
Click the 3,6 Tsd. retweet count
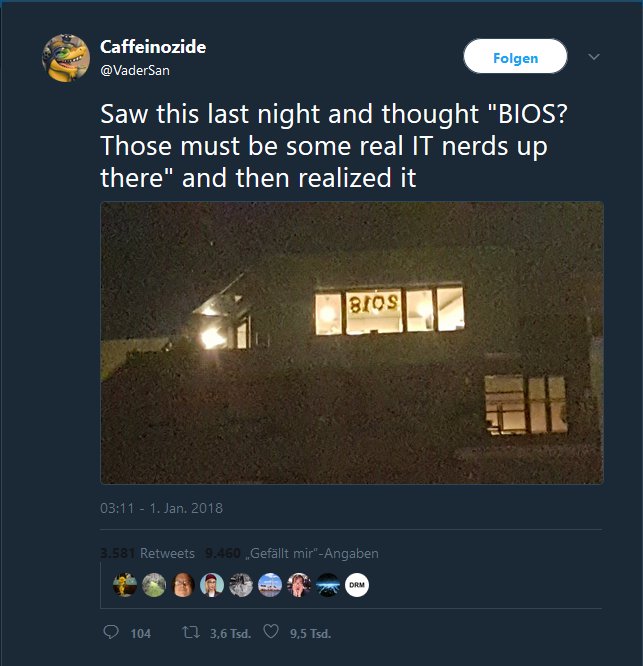tap(231, 634)
